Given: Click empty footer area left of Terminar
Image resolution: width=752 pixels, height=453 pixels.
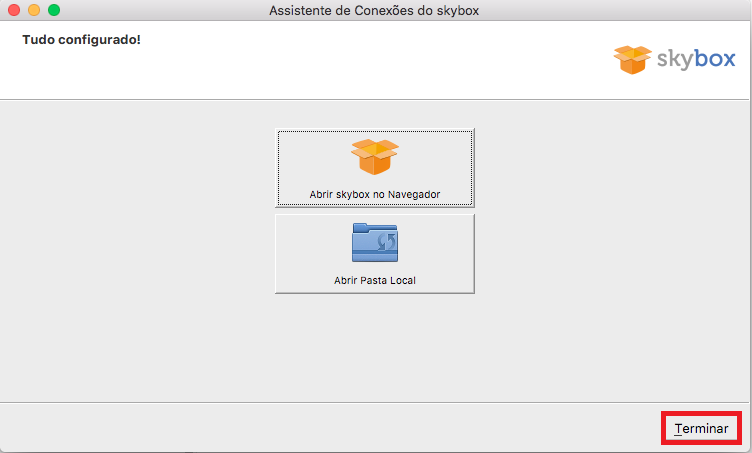Looking at the screenshot, I should 330,428.
